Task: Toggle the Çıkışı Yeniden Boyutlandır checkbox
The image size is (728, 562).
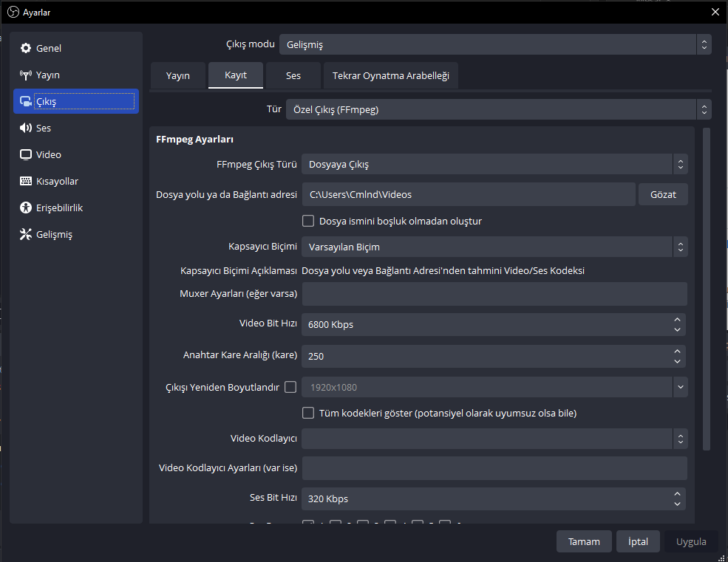Action: point(290,386)
